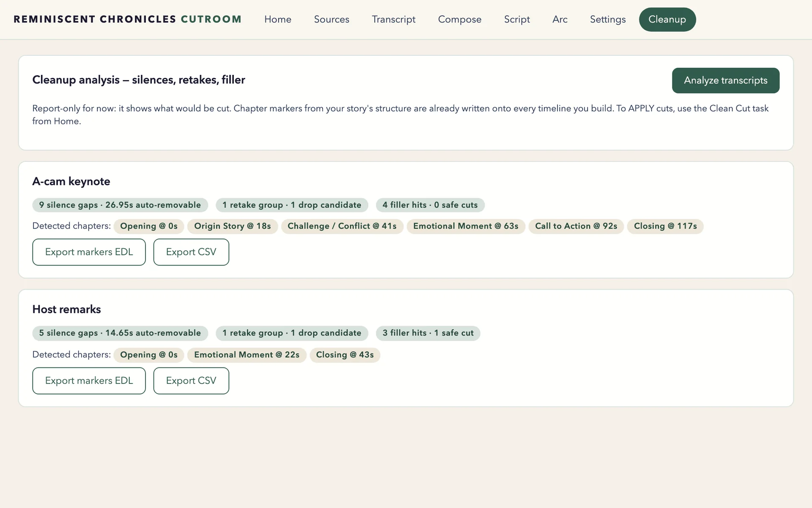Screen dimensions: 812x508
Task: Select 'Call to Action @ 92s' chip
Action: (x=576, y=226)
